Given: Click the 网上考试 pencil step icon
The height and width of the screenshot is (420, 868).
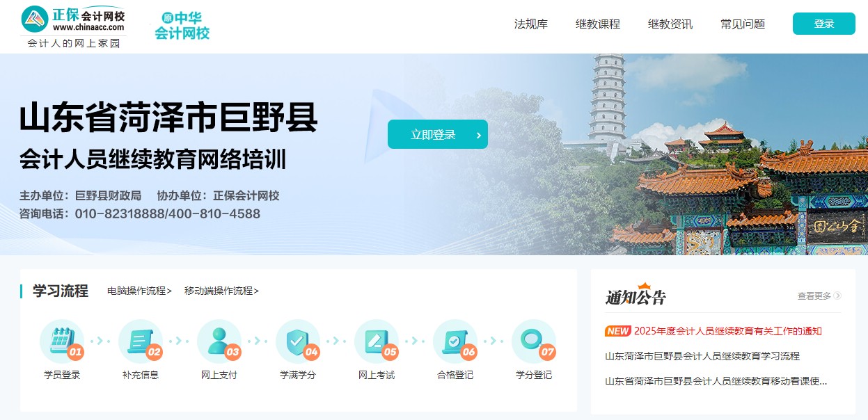Looking at the screenshot, I should (x=377, y=341).
